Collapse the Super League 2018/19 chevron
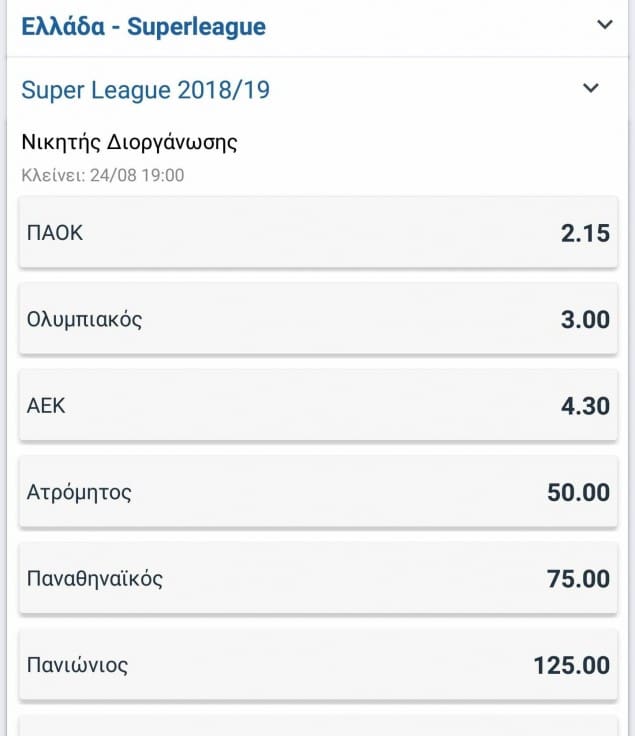This screenshot has height=736, width=635. tap(591, 89)
